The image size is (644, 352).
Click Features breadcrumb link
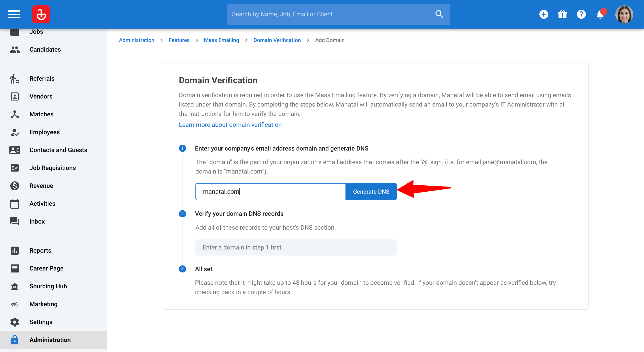click(179, 40)
